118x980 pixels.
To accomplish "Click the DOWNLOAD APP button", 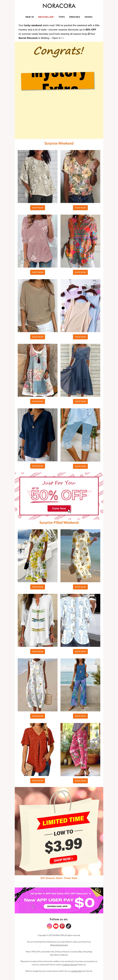I will [x=57, y=906].
